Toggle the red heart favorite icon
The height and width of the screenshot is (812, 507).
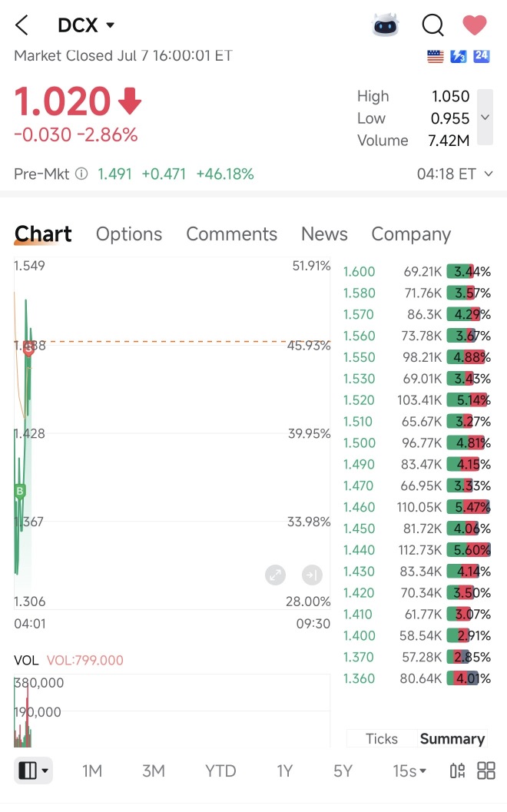tap(475, 25)
